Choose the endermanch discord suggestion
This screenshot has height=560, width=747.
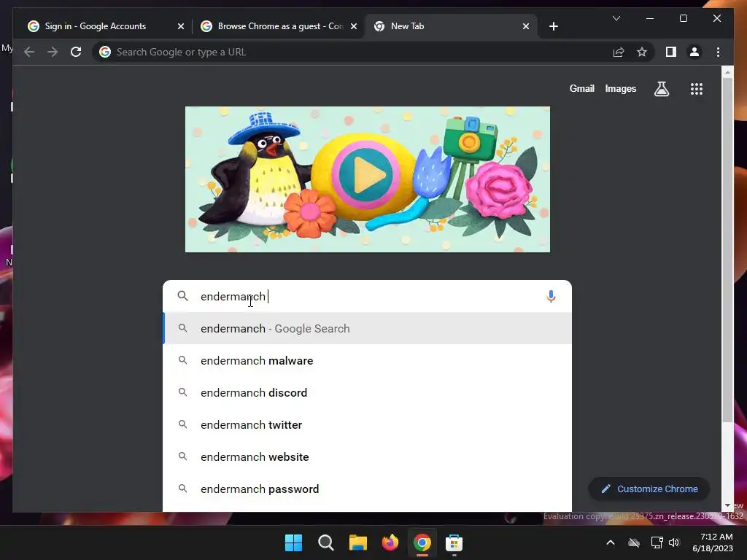pyautogui.click(x=368, y=392)
